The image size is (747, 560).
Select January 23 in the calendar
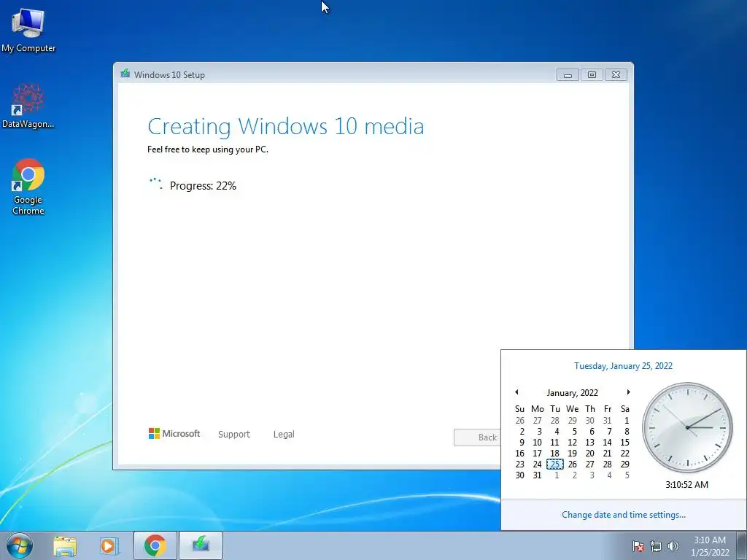point(519,464)
